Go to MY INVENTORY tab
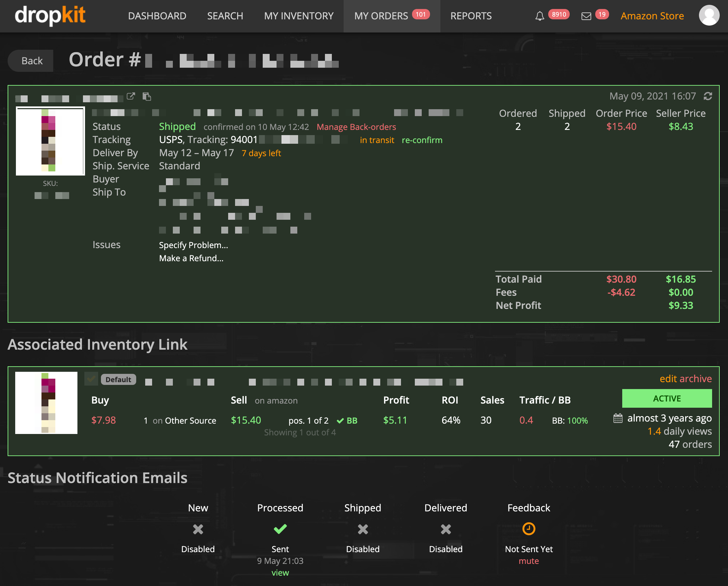Viewport: 728px width, 586px height. (299, 16)
